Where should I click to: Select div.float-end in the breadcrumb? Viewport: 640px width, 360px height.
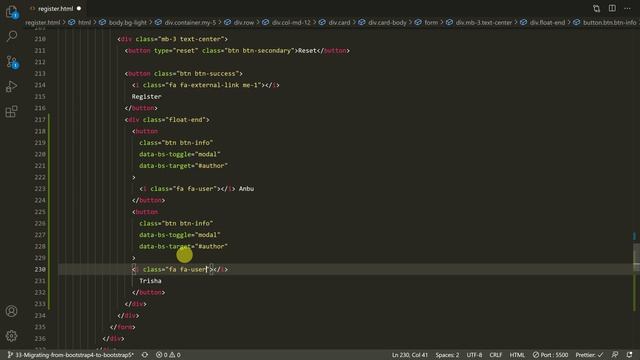tap(547, 22)
